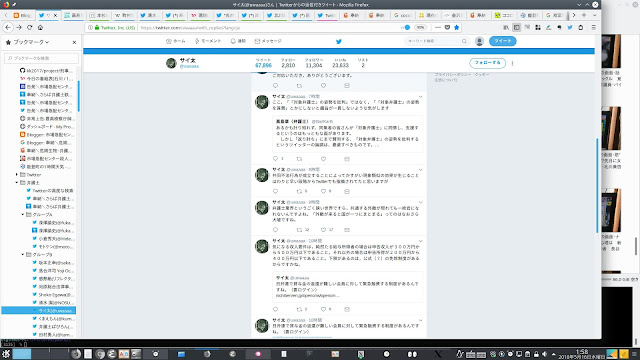The image size is (640, 360).
Task: Collapse the グループA bookmark folder
Action: pyautogui.click(x=23, y=214)
